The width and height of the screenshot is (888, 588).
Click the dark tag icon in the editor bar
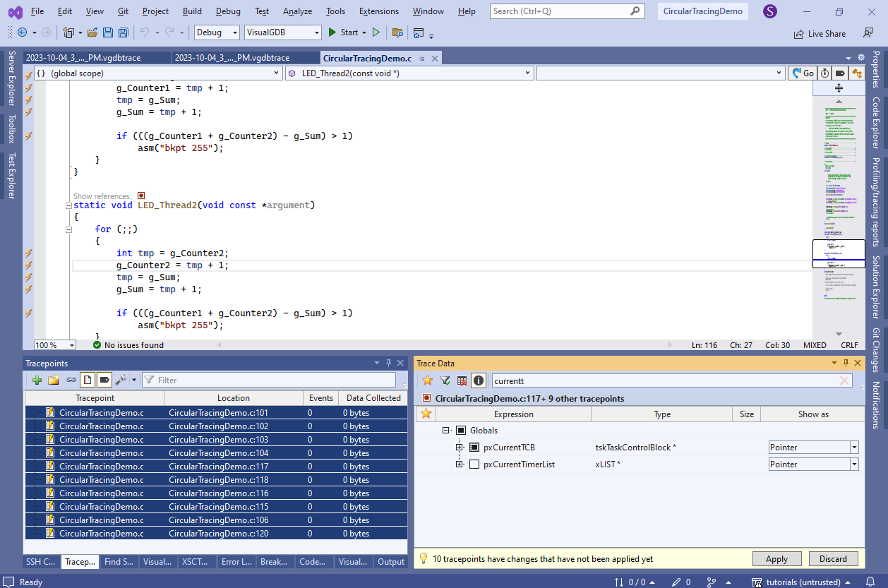tap(840, 73)
